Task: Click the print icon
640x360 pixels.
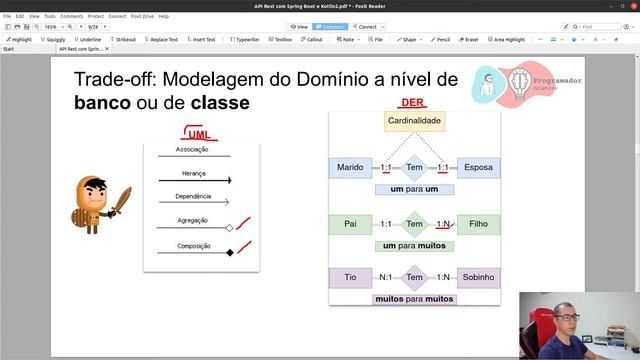Action: coord(17,27)
